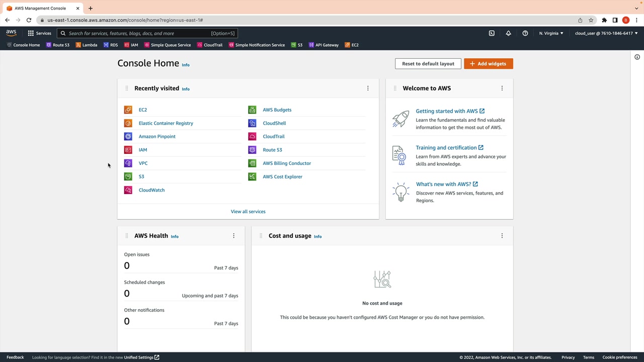Screen dimensions: 644x362
Task: Open the RDS favorites bar shortcut
Action: point(111,45)
